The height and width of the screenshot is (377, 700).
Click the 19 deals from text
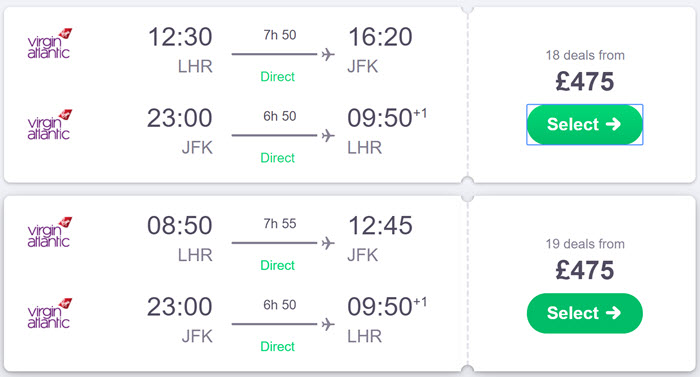click(x=585, y=244)
